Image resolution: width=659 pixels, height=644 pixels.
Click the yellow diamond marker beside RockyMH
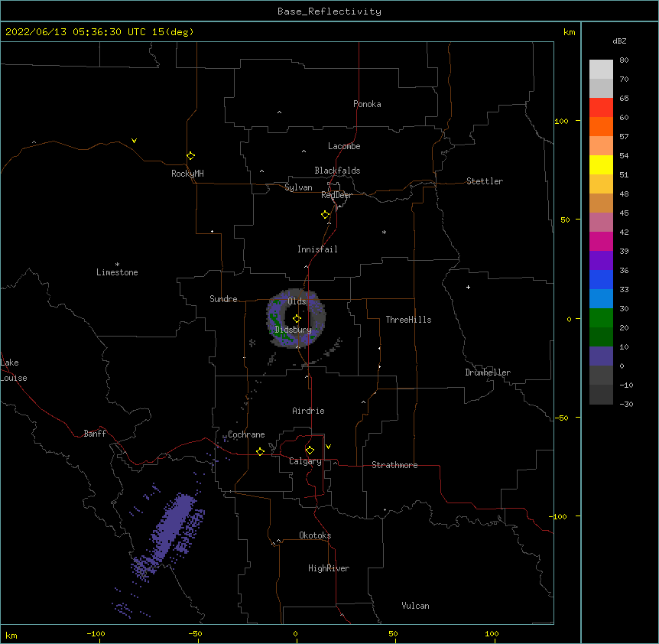point(190,156)
